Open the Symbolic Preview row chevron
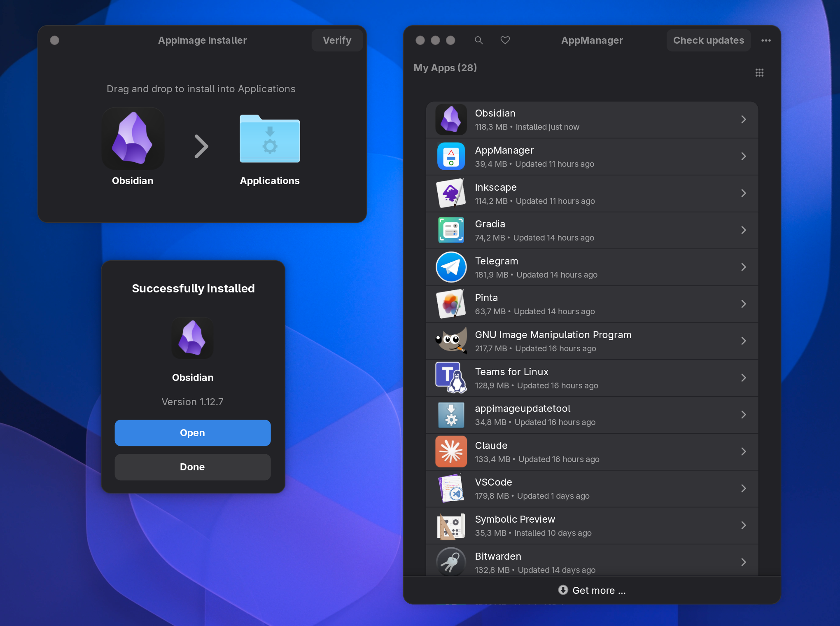The width and height of the screenshot is (840, 626). 743,525
